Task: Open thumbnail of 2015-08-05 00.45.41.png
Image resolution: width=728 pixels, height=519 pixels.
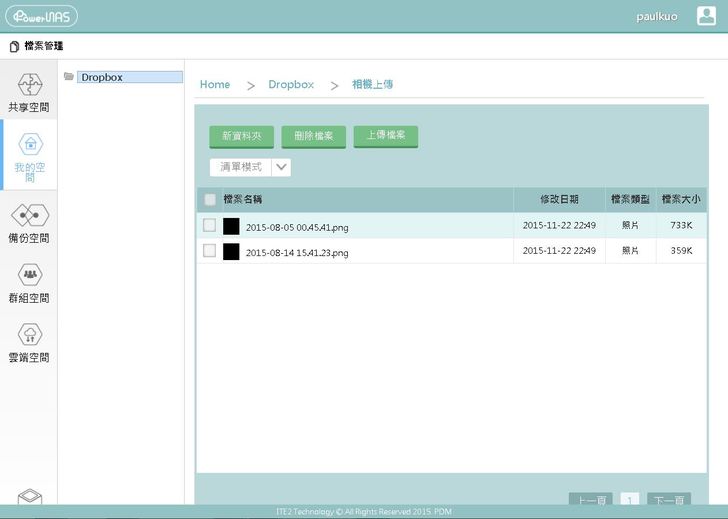Action: [231, 227]
